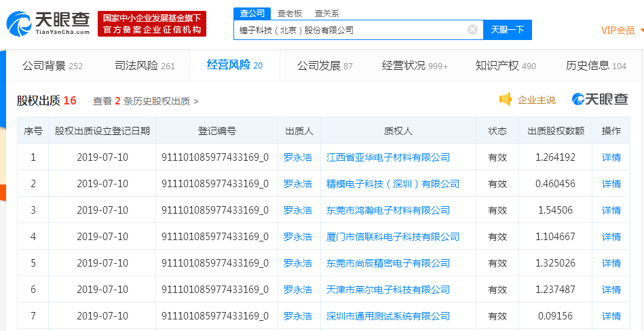Image resolution: width=644 pixels, height=331 pixels.
Task: Click the pledged amount 1.104667
Action: coord(556,237)
